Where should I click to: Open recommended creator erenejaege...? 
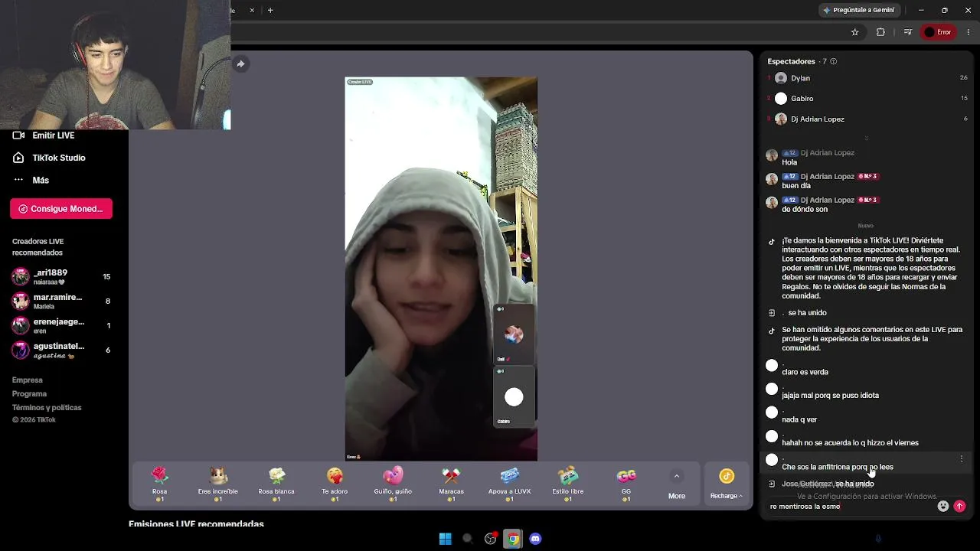click(x=61, y=325)
